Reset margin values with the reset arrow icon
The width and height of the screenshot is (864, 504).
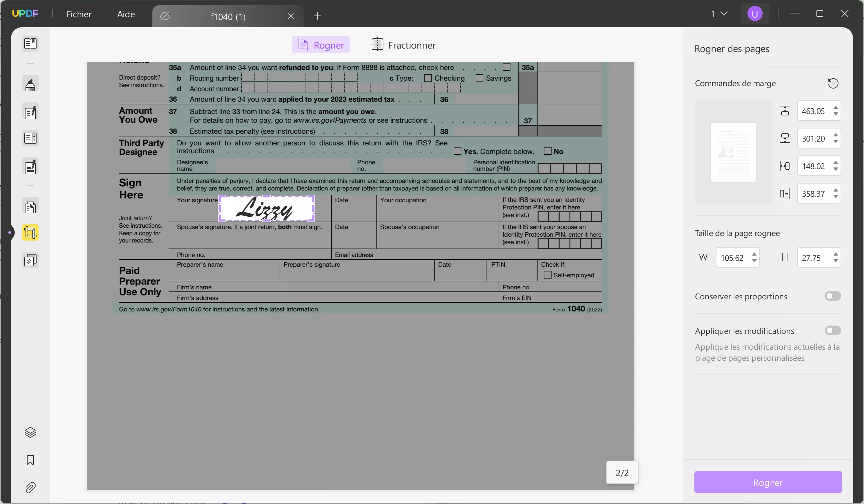point(833,83)
